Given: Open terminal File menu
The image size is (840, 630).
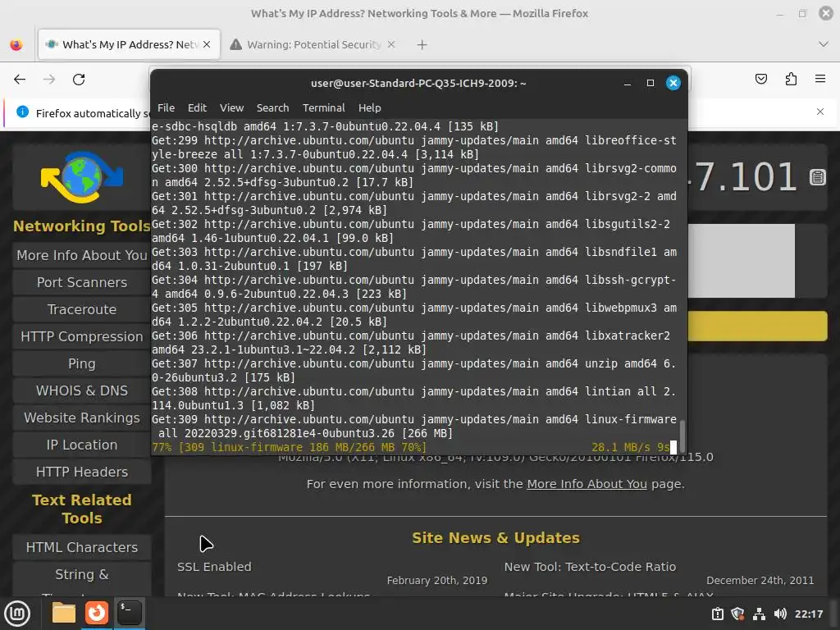Looking at the screenshot, I should [x=166, y=107].
